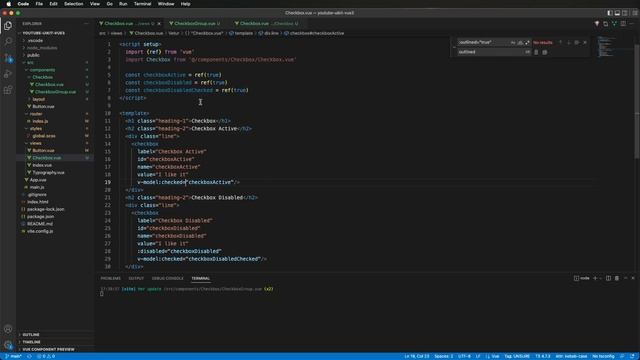Click the errors and warnings count
Screen dimensions: 640x360
[x=46, y=356]
